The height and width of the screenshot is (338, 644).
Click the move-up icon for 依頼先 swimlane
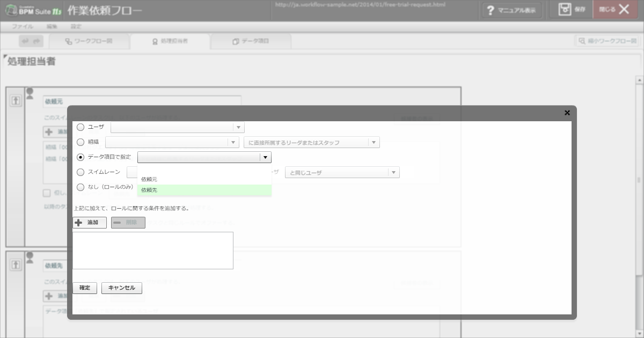pos(16,265)
